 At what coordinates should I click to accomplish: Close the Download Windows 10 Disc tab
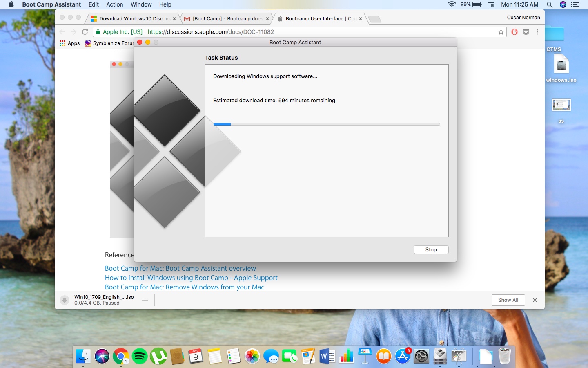(x=174, y=19)
